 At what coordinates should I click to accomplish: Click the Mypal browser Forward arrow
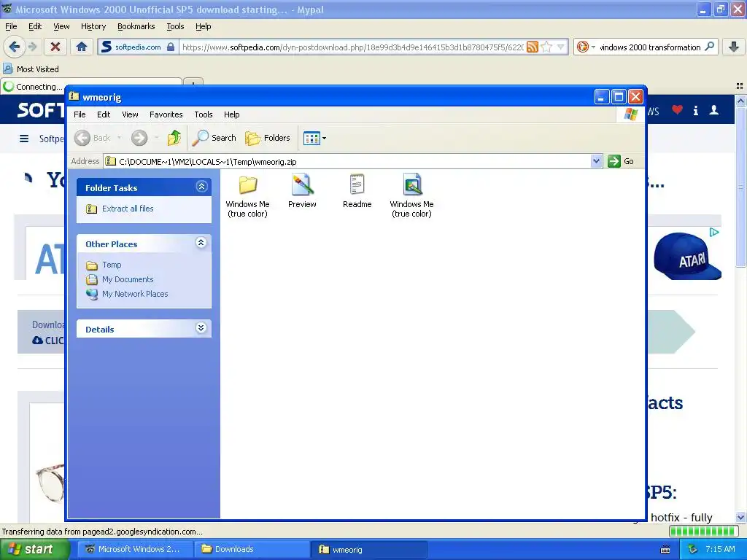(32, 47)
